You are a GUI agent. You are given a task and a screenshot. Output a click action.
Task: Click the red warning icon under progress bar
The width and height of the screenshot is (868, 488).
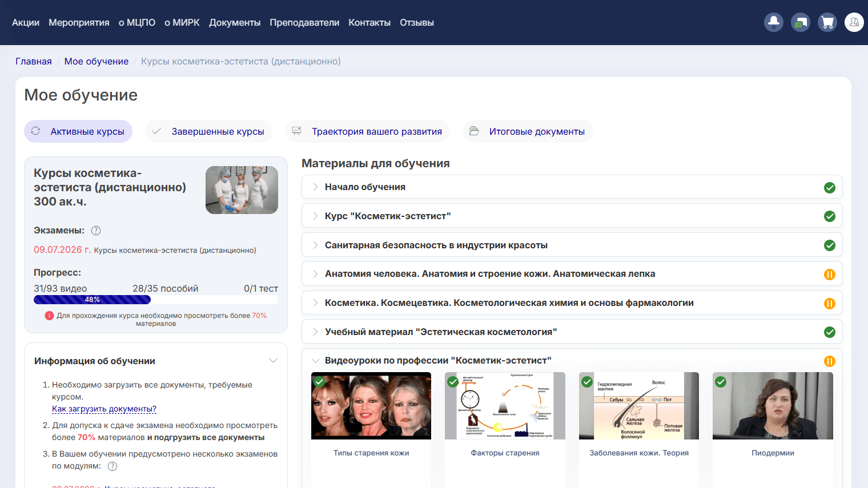coord(49,316)
